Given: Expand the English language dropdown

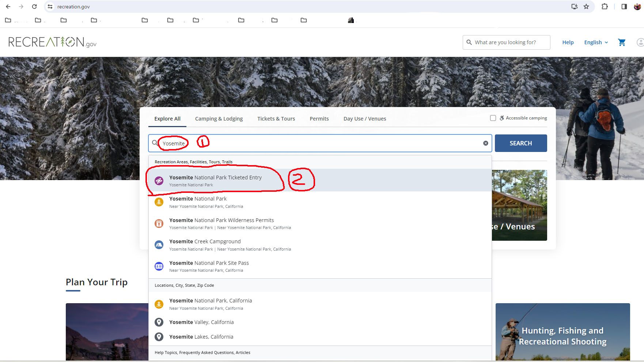Looking at the screenshot, I should pos(596,42).
